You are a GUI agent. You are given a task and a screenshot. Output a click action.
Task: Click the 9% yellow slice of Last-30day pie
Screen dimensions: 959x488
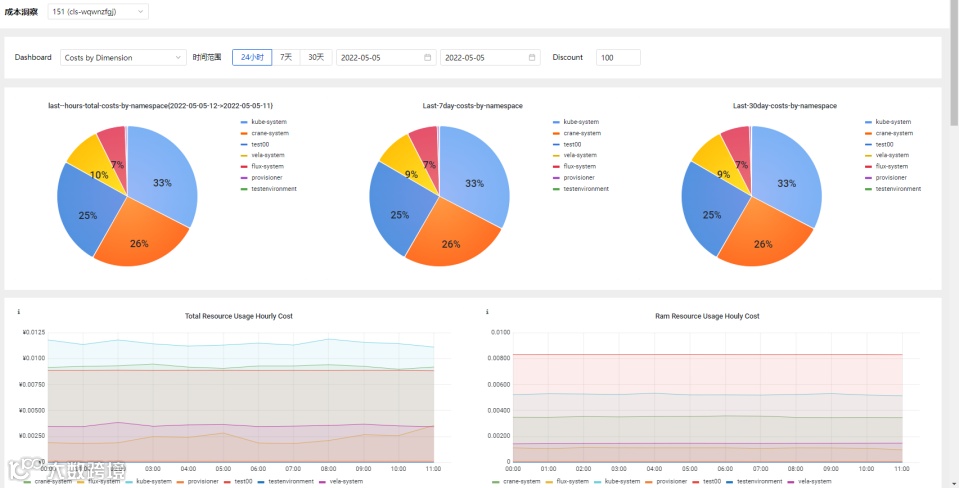(x=719, y=164)
